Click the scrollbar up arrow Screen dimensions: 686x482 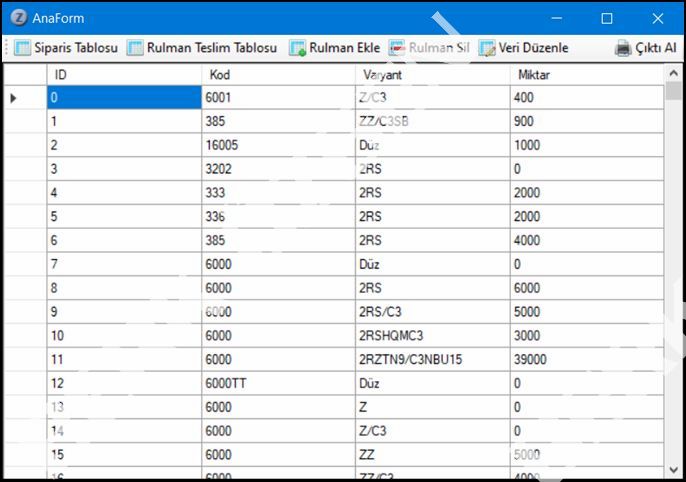(x=673, y=73)
